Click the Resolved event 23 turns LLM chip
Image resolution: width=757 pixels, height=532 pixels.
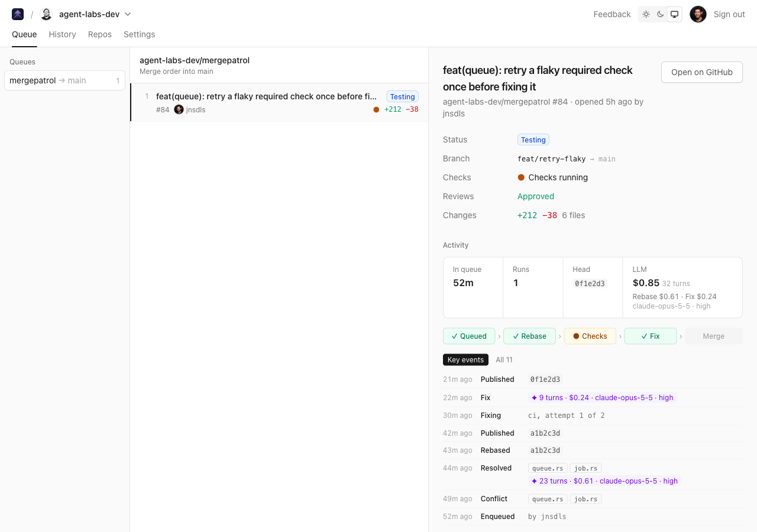pos(604,481)
